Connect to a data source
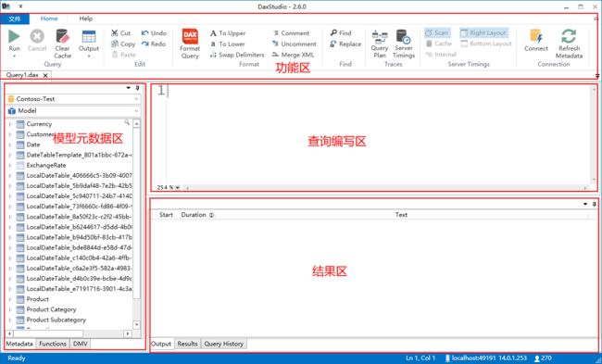The image size is (602, 364). [536, 41]
